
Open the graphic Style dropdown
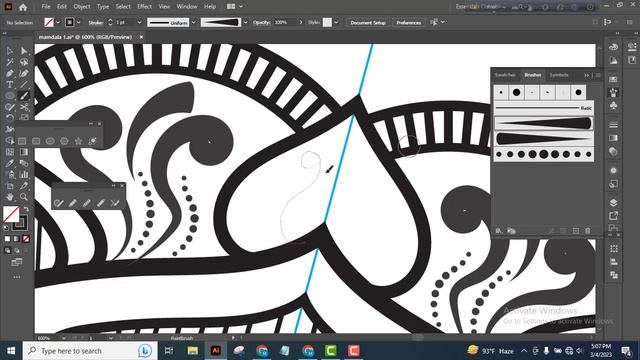click(x=336, y=22)
